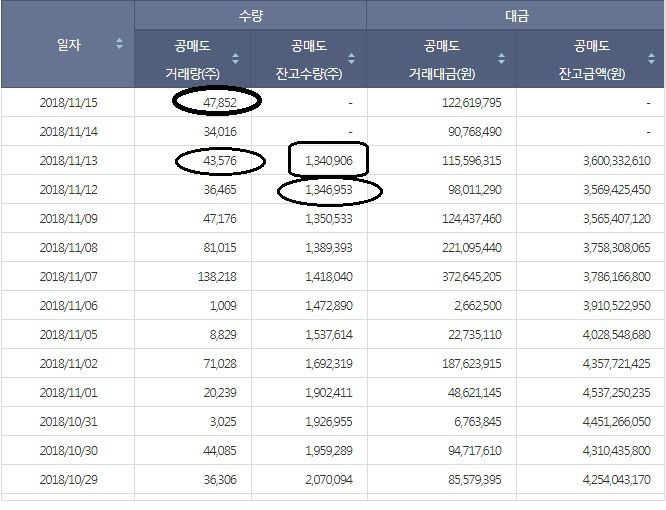This screenshot has height=510, width=666.
Task: Click balance quantity 1,389,393
Action: pos(329,248)
